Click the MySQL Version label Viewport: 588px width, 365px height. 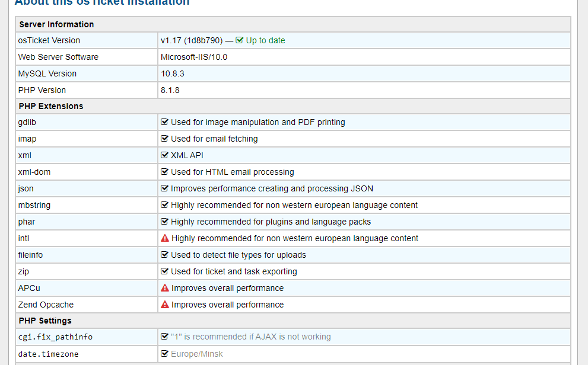[x=47, y=73]
